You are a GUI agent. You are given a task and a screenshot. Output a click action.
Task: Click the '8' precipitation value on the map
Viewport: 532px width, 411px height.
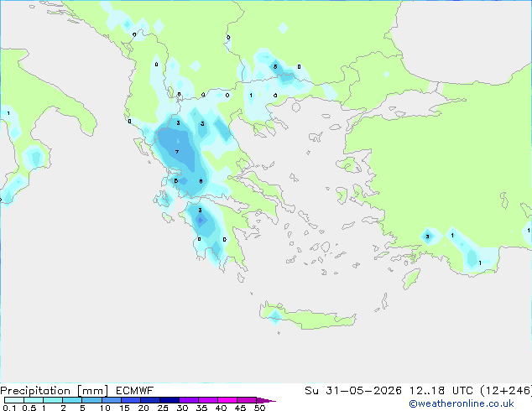[x=201, y=181]
